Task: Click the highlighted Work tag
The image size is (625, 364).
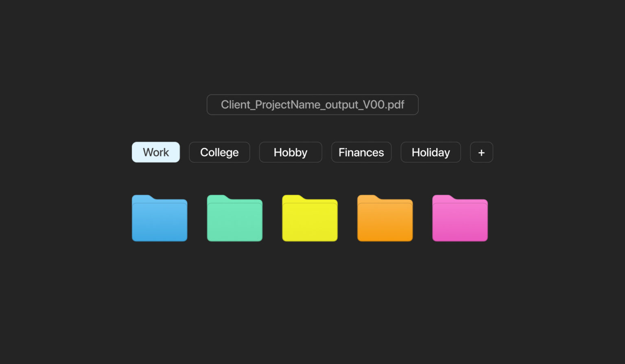Action: pos(156,153)
